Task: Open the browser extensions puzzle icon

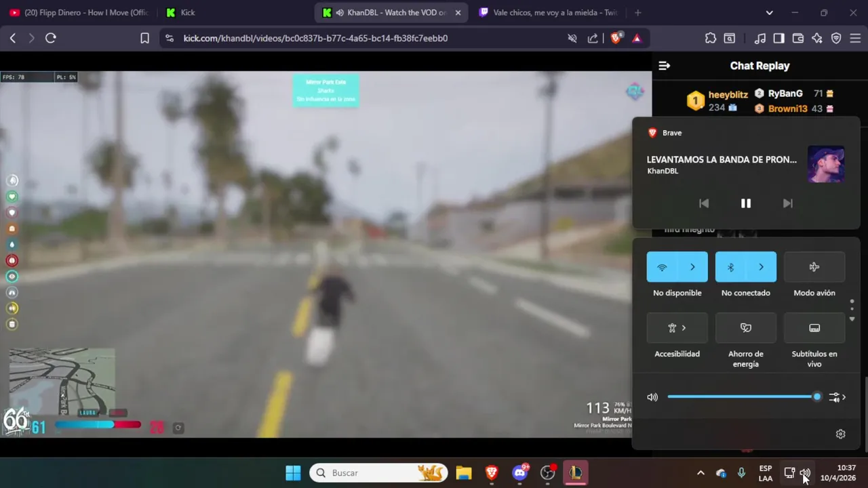Action: (710, 38)
